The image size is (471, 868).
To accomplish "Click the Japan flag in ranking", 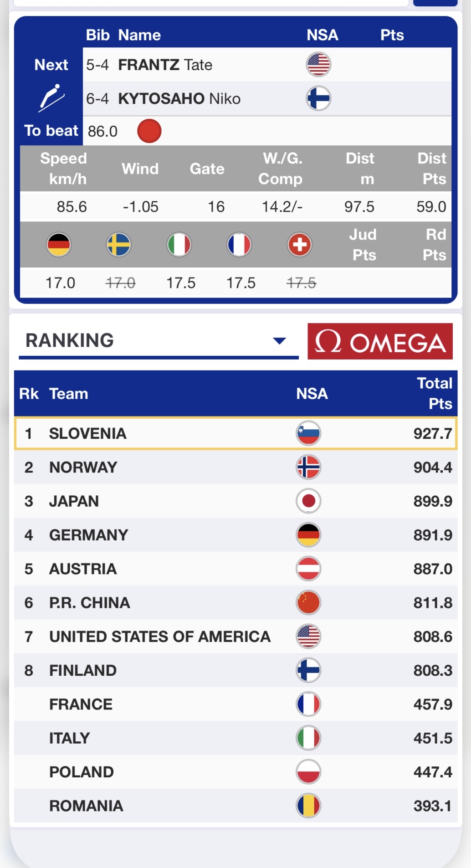I will 308,501.
